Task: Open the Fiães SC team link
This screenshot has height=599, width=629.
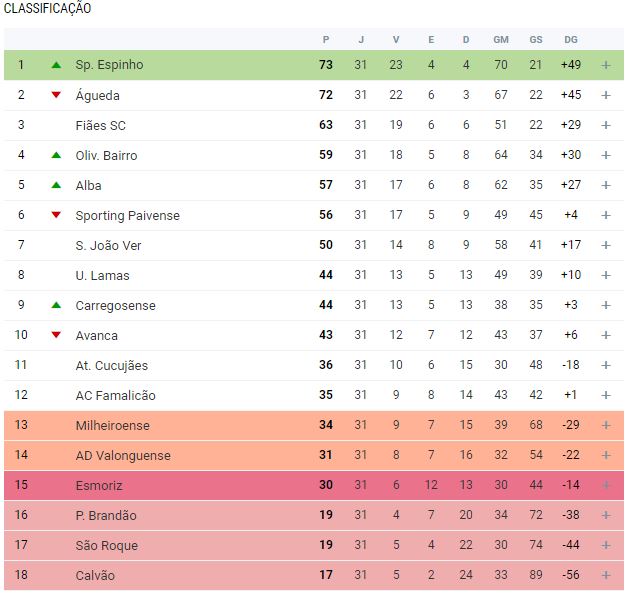Action: [100, 125]
